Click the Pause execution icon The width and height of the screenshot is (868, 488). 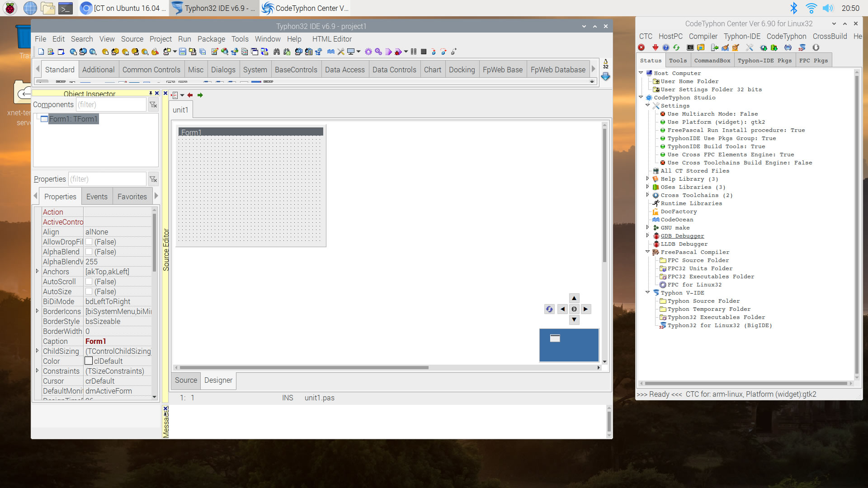(414, 52)
